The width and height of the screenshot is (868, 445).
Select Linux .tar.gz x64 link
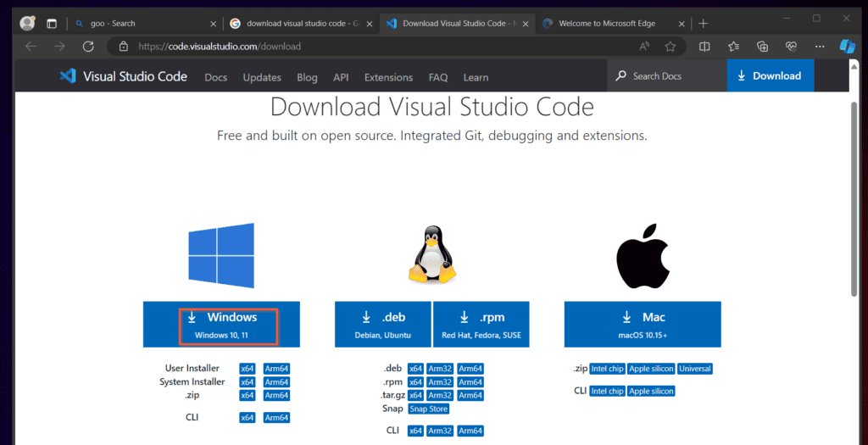pos(415,395)
